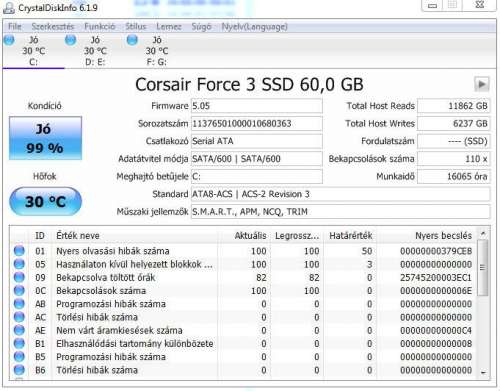Click status orb of row AE
500x391 pixels.
click(x=19, y=330)
